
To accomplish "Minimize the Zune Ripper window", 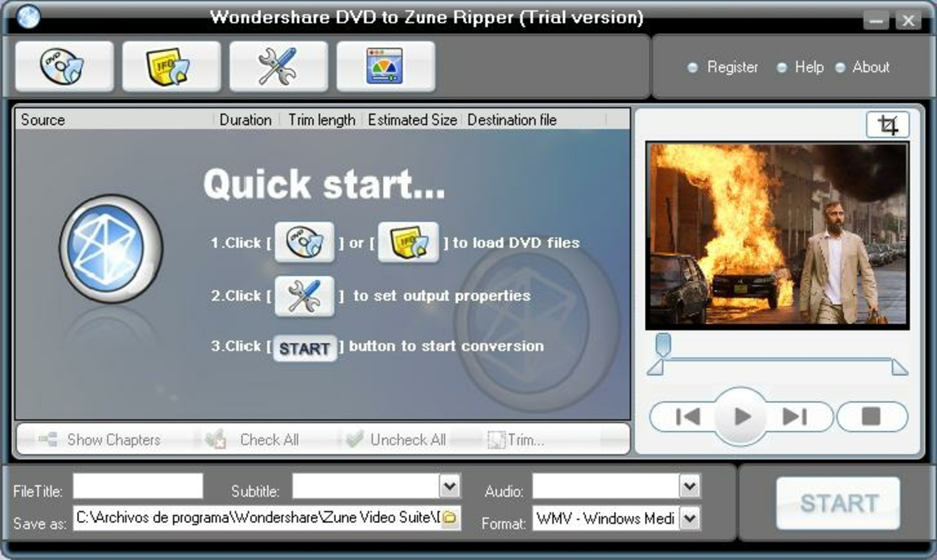I will pyautogui.click(x=876, y=20).
